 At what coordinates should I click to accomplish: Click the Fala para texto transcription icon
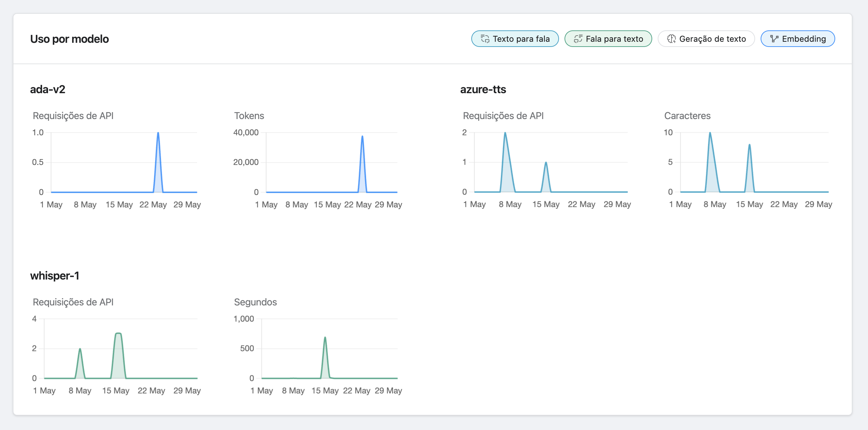[578, 39]
